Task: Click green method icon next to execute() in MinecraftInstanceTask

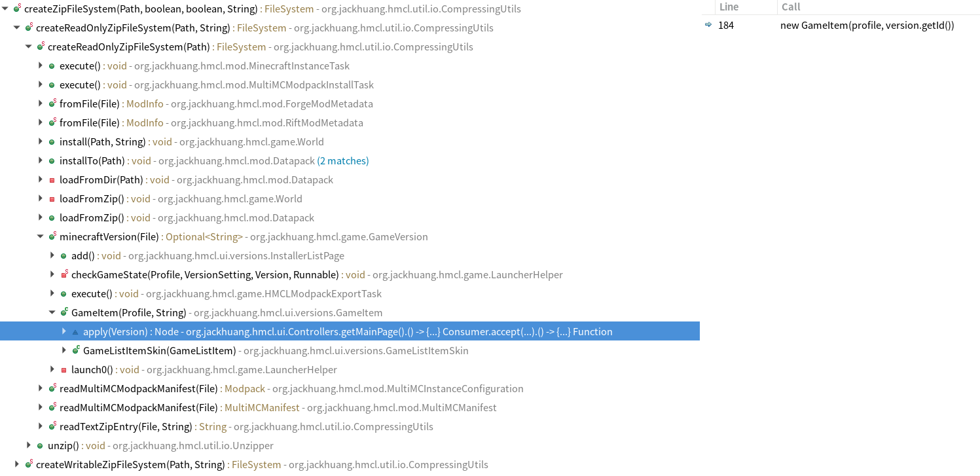Action: [51, 65]
